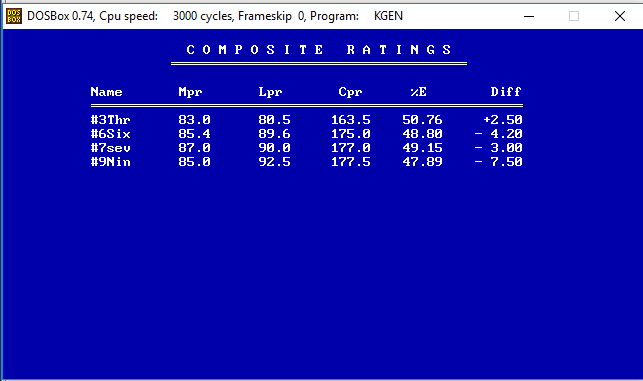Click the Mpr column header
The image size is (643, 381).
click(190, 92)
